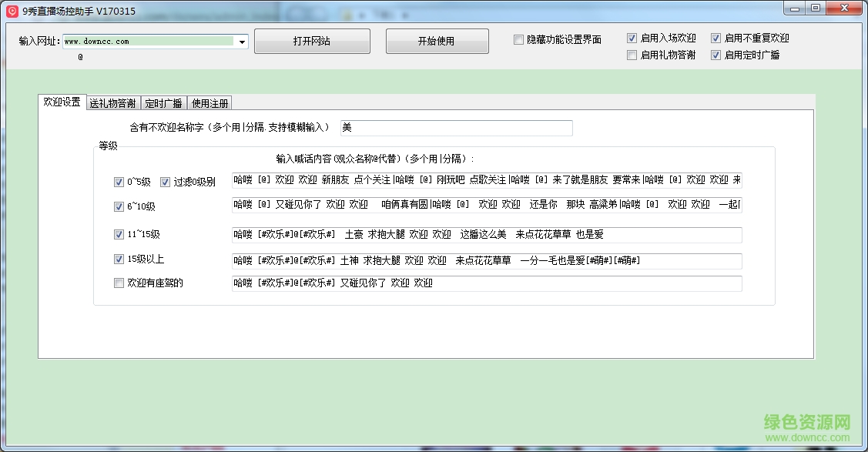Click the 输入喊话内容 instruction label
Image resolution: width=868 pixels, height=452 pixels.
point(375,159)
